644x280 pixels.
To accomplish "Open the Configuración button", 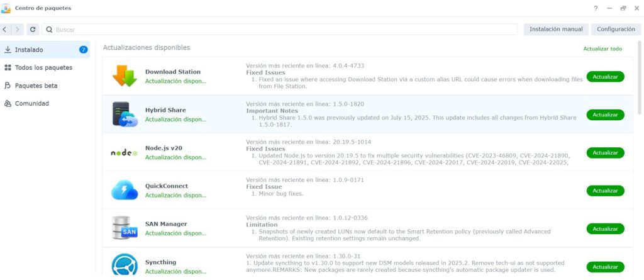I will pyautogui.click(x=615, y=30).
